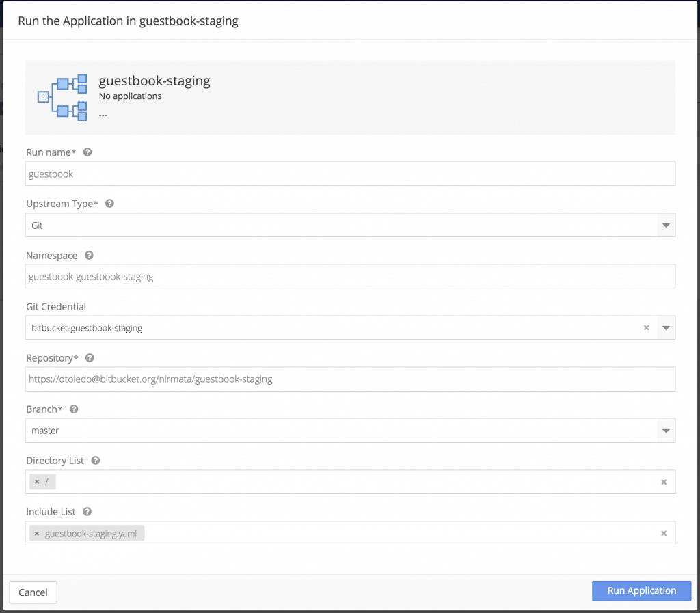Click the 'guestbook-staging' environment heading
Screen dimensions: 700x613
pyautogui.click(x=154, y=81)
